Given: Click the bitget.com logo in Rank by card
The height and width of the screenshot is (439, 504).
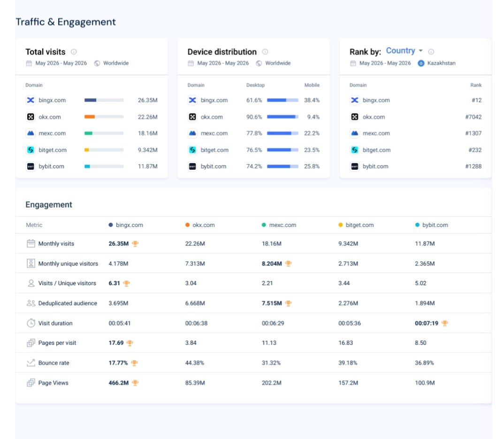Looking at the screenshot, I should point(354,150).
